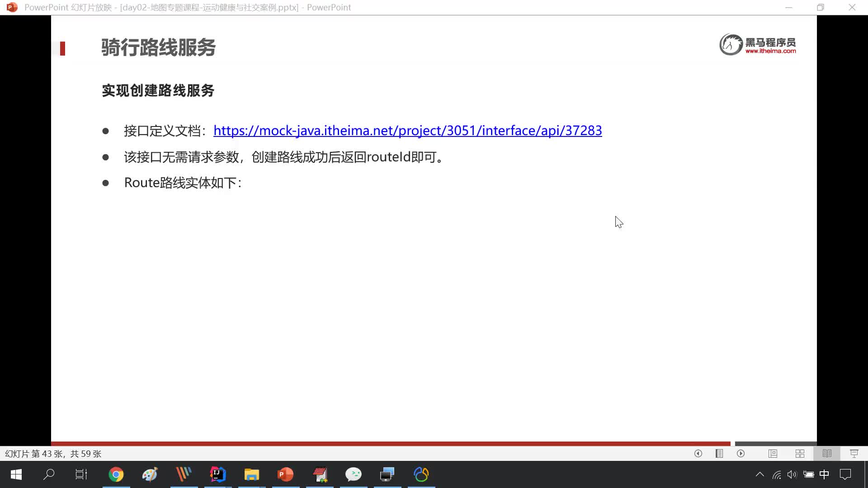Minimize the PowerPoint window
868x488 pixels.
789,7
